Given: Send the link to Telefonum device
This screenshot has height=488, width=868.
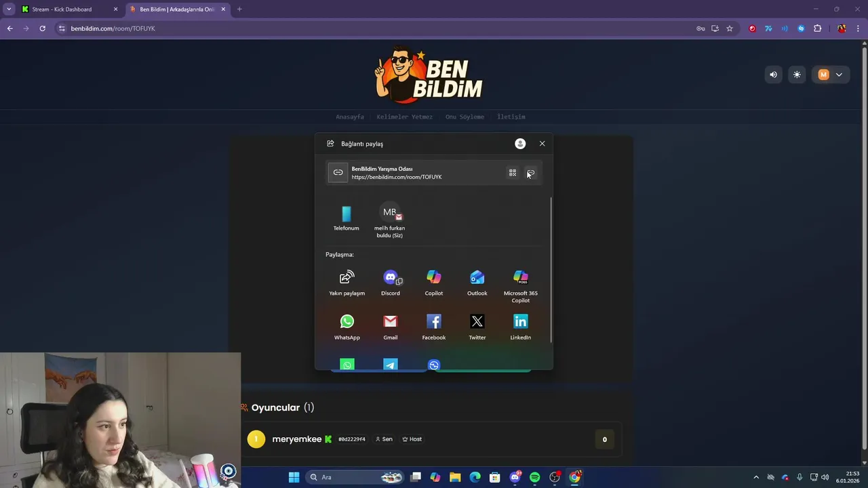Looking at the screenshot, I should (347, 218).
